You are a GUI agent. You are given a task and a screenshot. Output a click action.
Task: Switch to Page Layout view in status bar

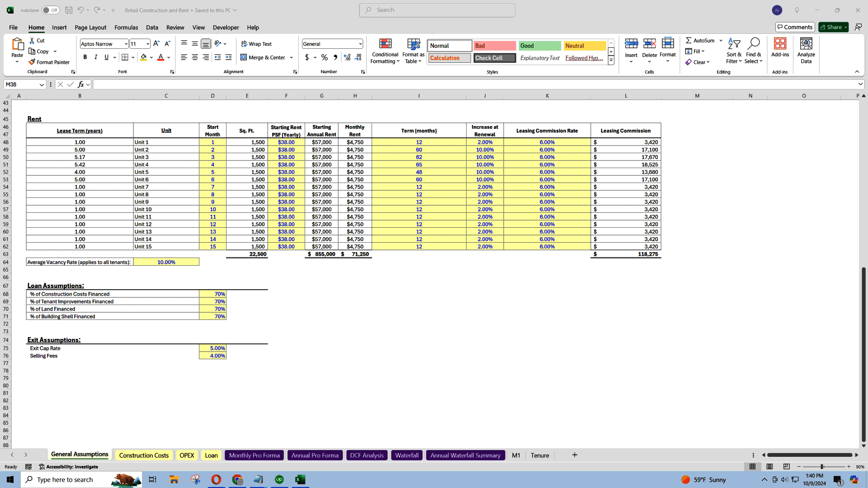pyautogui.click(x=769, y=467)
